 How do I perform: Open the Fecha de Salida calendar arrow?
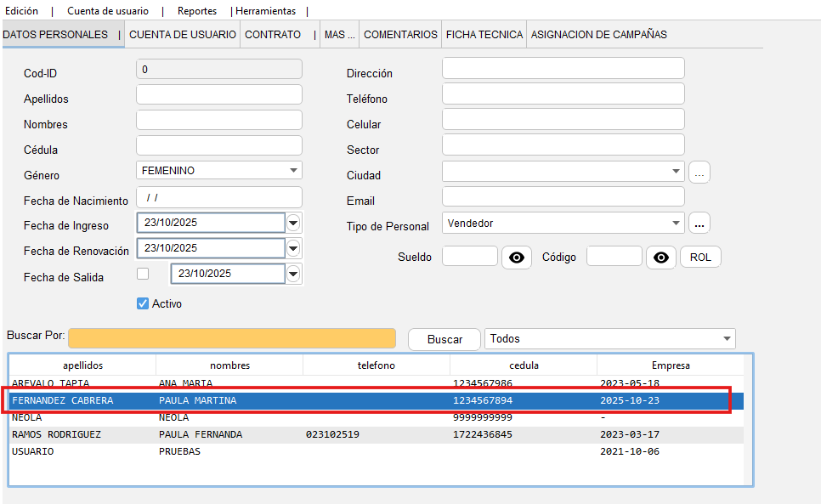293,274
